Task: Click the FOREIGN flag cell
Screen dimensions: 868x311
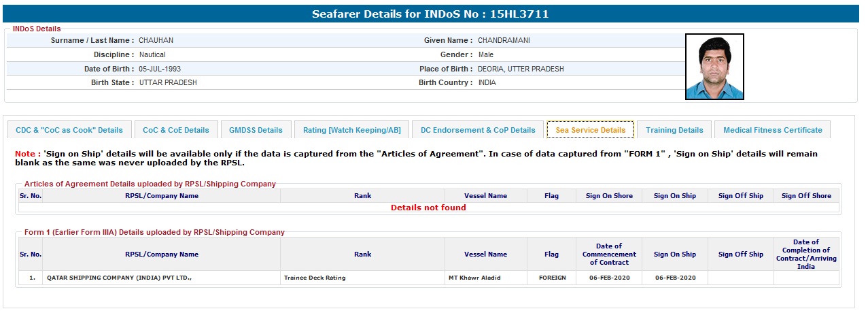Action: (552, 278)
